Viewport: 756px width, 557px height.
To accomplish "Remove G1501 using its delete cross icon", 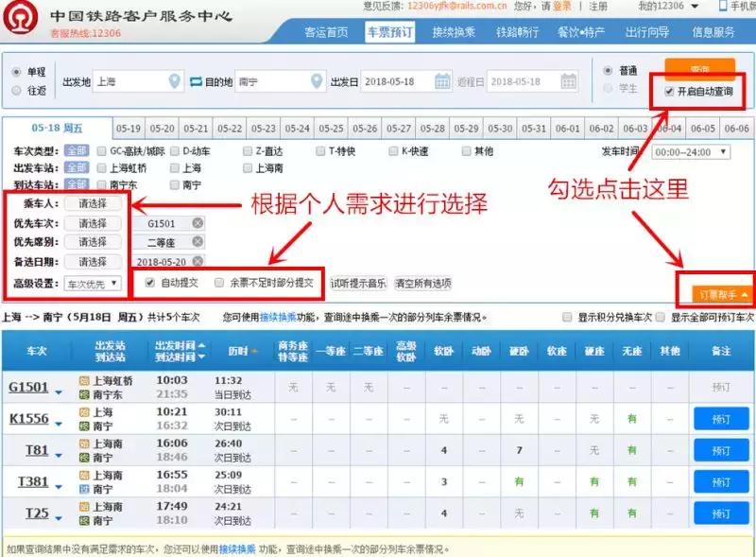I will [198, 223].
